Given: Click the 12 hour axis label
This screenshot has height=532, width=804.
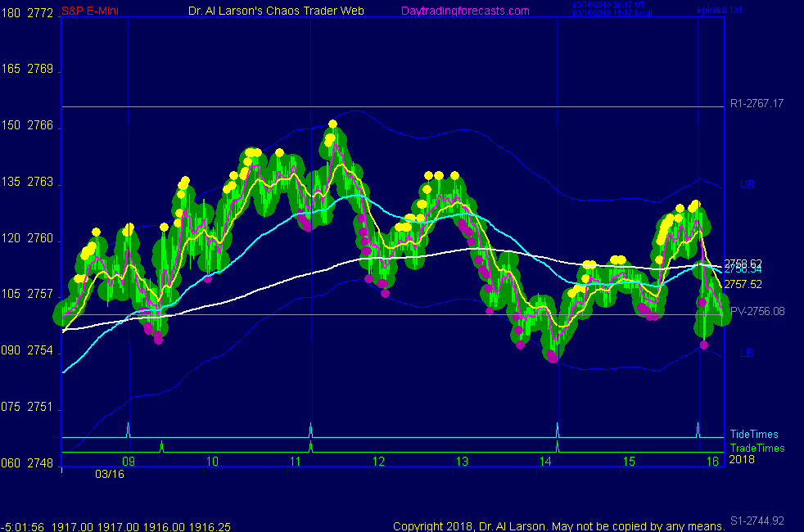Looking at the screenshot, I should pyautogui.click(x=378, y=462).
